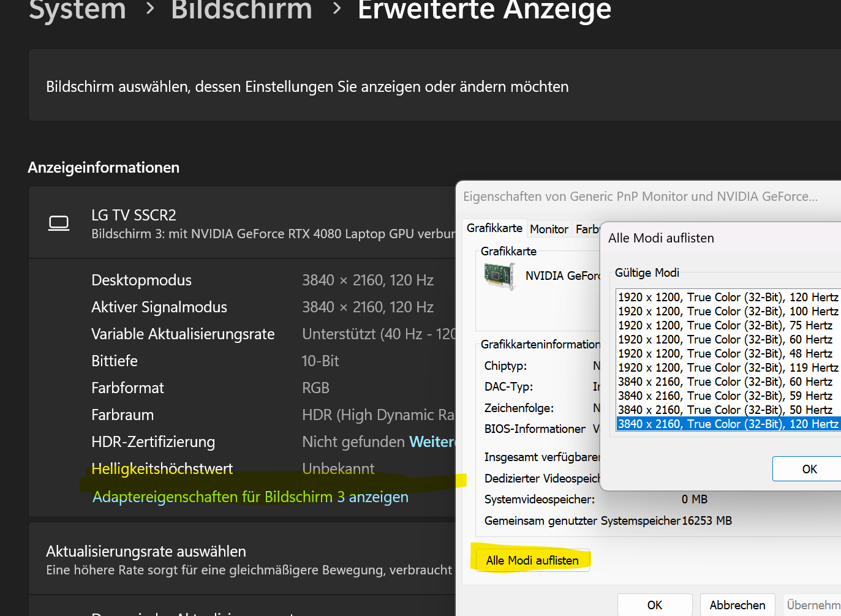The width and height of the screenshot is (841, 616).
Task: Click the 'Alle Modi auflisten' button
Action: [x=532, y=560]
